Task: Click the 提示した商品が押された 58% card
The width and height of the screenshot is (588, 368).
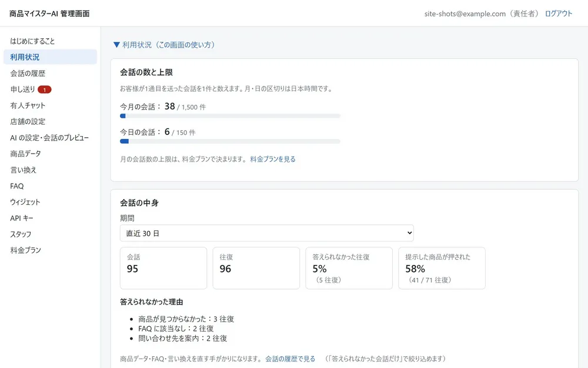Action: 442,268
